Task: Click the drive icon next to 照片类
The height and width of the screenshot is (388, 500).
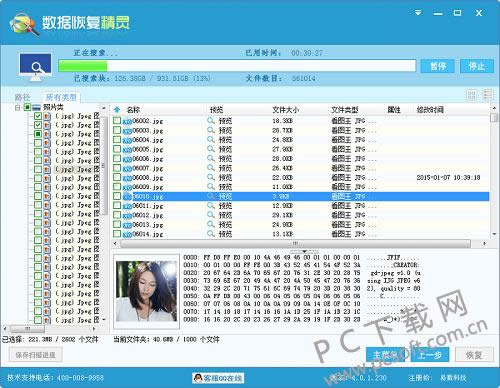Action: pos(37,107)
